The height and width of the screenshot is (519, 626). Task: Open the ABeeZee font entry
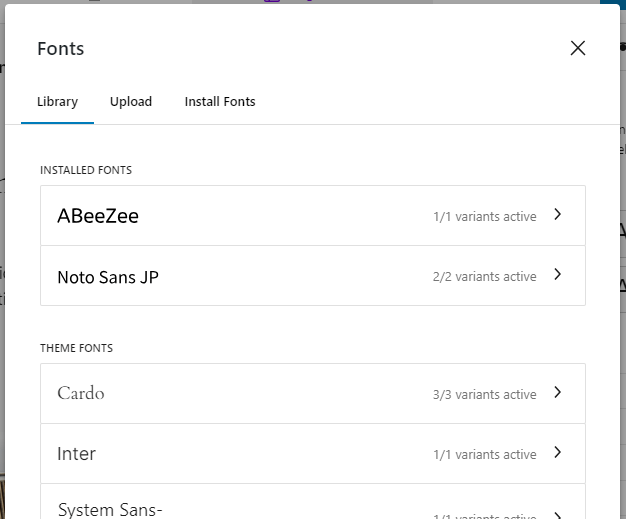(x=313, y=216)
